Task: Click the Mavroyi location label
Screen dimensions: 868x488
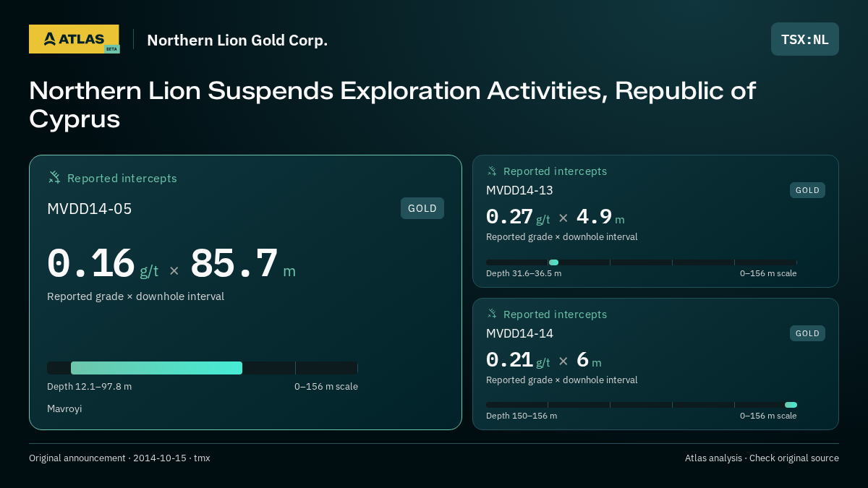Action: (x=64, y=409)
